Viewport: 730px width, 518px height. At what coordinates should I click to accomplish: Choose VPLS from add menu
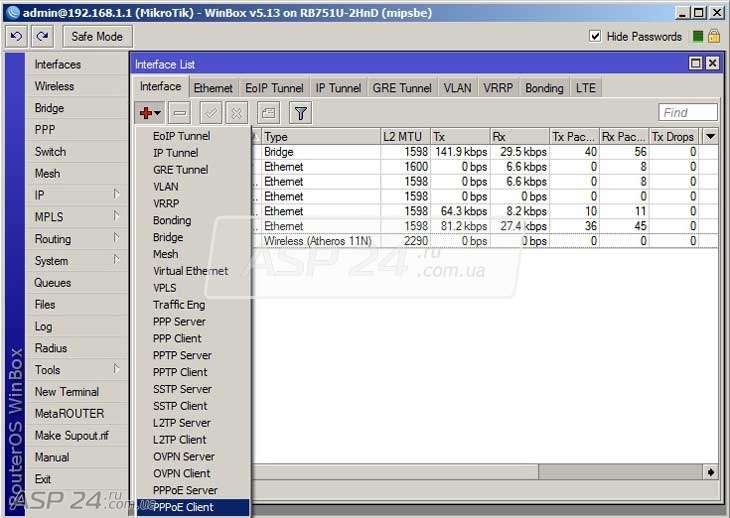(x=193, y=288)
